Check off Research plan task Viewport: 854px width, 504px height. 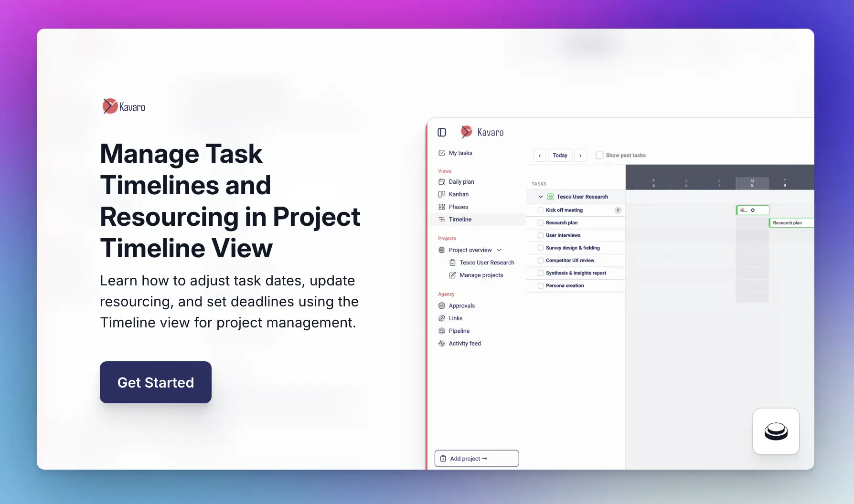541,223
